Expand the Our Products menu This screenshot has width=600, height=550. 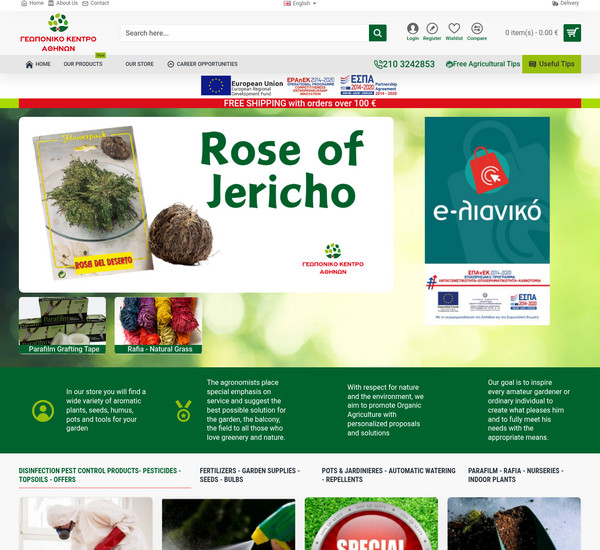pos(83,64)
